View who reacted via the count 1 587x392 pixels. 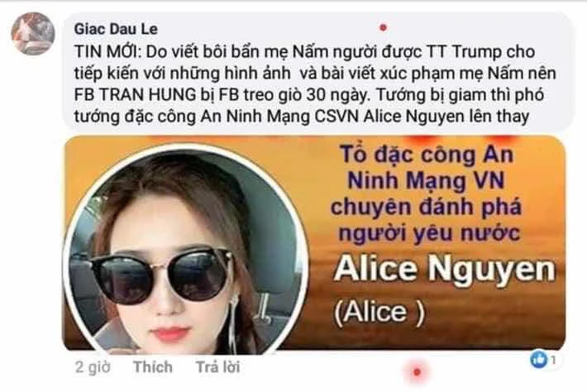point(553,361)
